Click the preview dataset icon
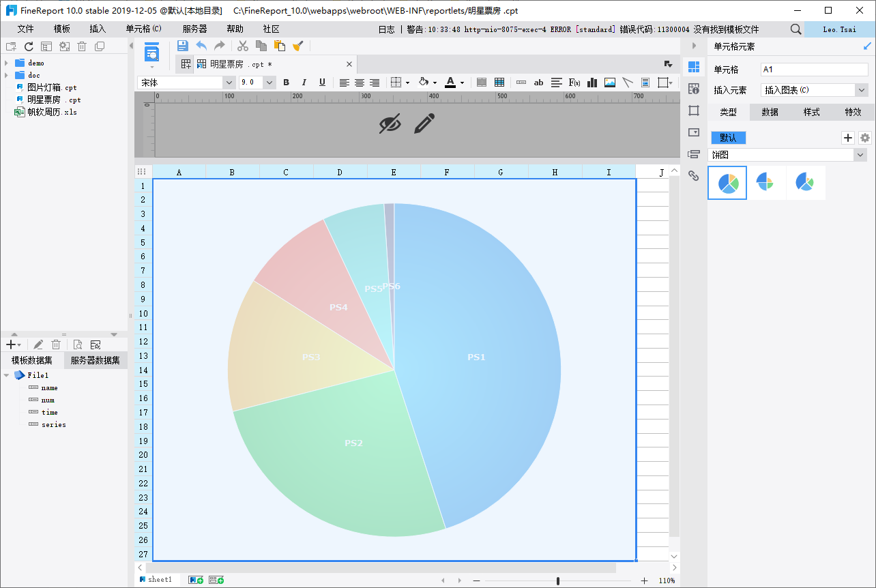 pyautogui.click(x=78, y=345)
